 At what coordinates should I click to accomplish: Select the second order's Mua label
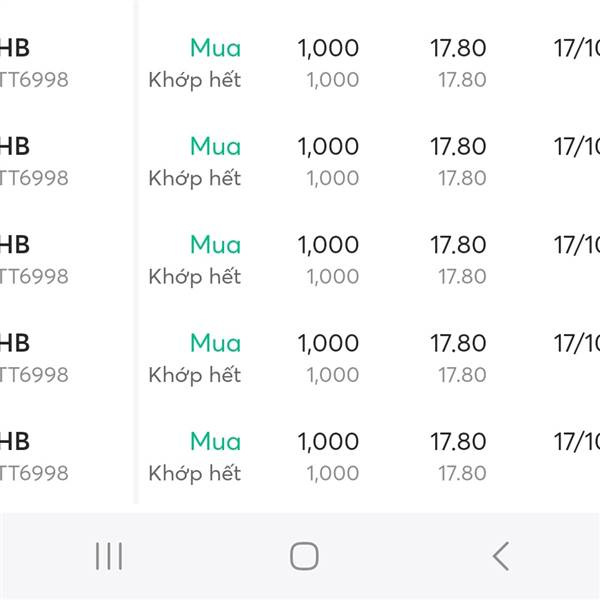215,146
